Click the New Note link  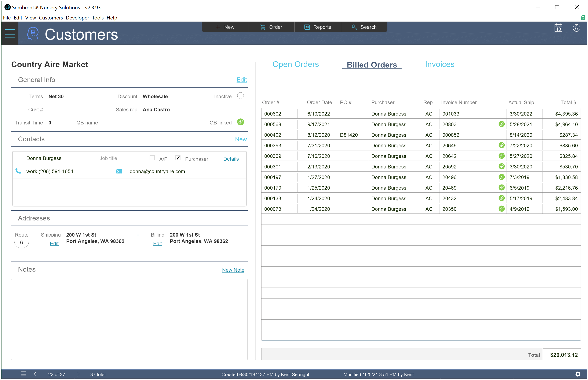pos(233,270)
